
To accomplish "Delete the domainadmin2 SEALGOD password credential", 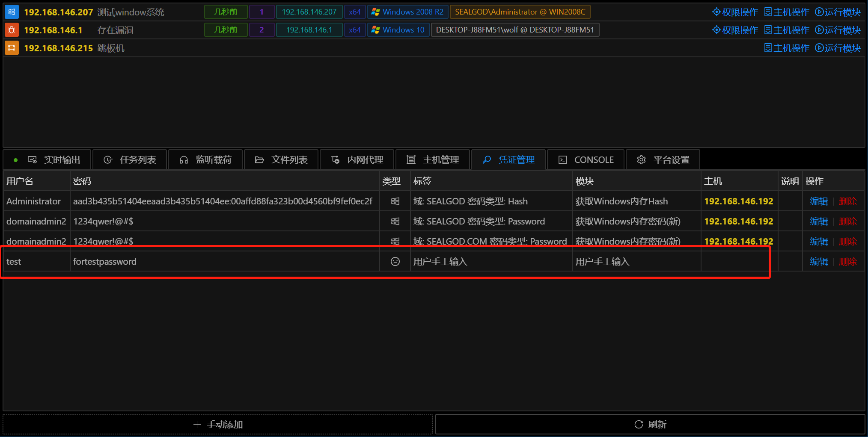I will coord(848,221).
